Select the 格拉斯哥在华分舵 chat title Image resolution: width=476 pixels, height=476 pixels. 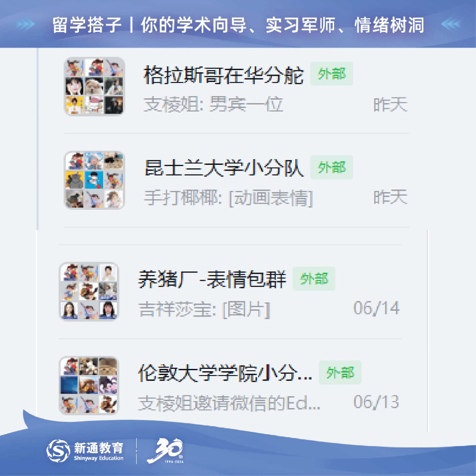click(223, 75)
